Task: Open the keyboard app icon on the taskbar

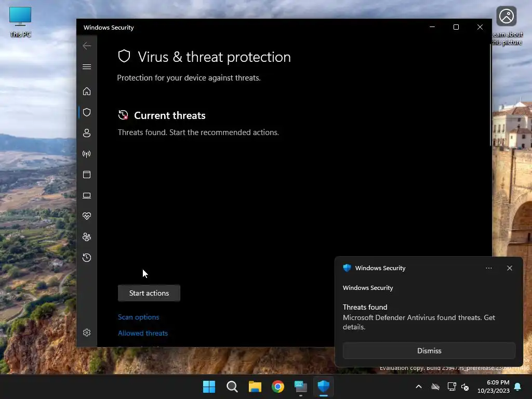Action: pyautogui.click(x=301, y=387)
